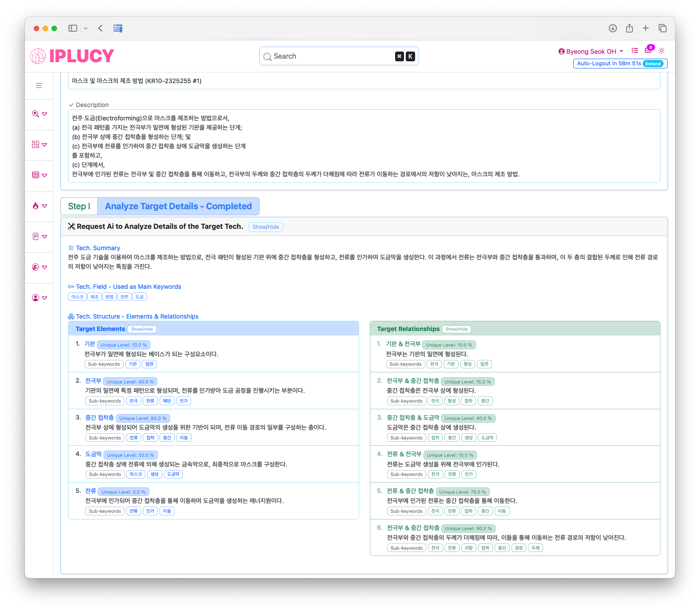Viewport: 700px width, 611px height.
Task: Click Unique Level: 80.0 % badge in Target Elements
Action: click(x=143, y=418)
